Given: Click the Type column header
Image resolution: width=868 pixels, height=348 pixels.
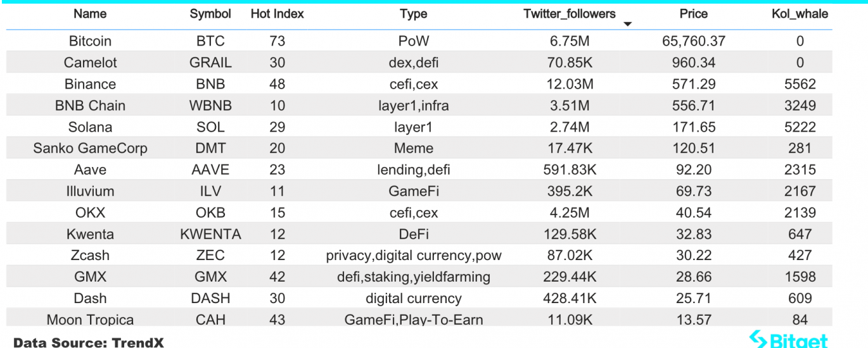Looking at the screenshot, I should click(x=414, y=13).
